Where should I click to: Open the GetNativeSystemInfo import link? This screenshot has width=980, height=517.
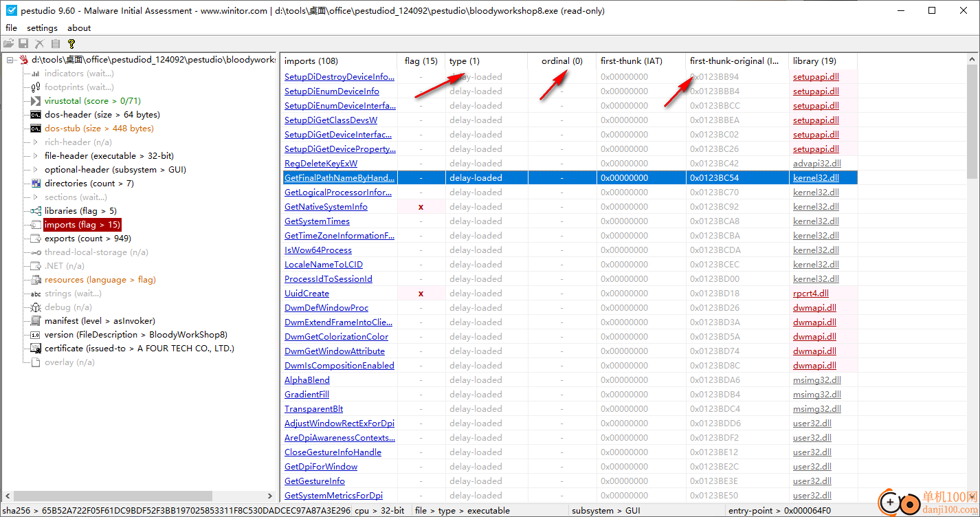point(326,207)
